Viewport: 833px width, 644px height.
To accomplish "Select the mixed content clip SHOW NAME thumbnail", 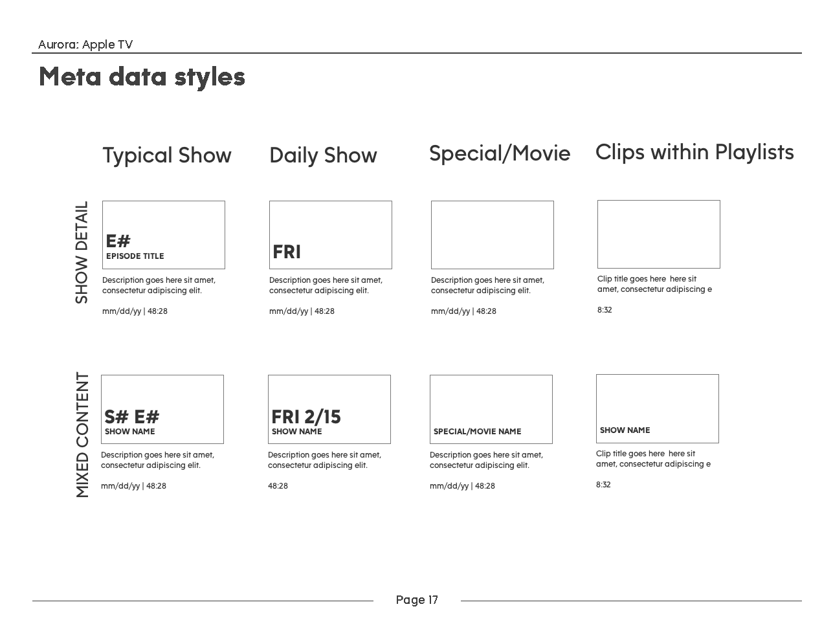I will point(658,408).
